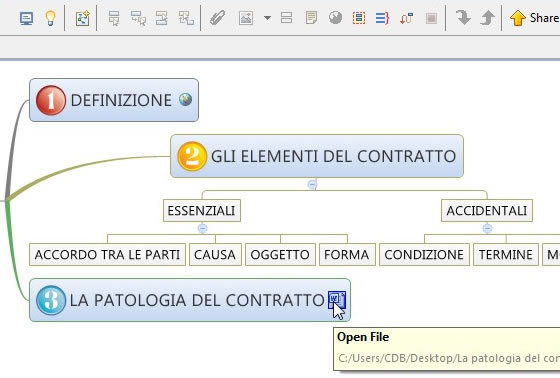Viewport: 560px width, 378px height.
Task: Open the globe hyperlink on DEFINIZIONE topic
Action: coord(185,99)
